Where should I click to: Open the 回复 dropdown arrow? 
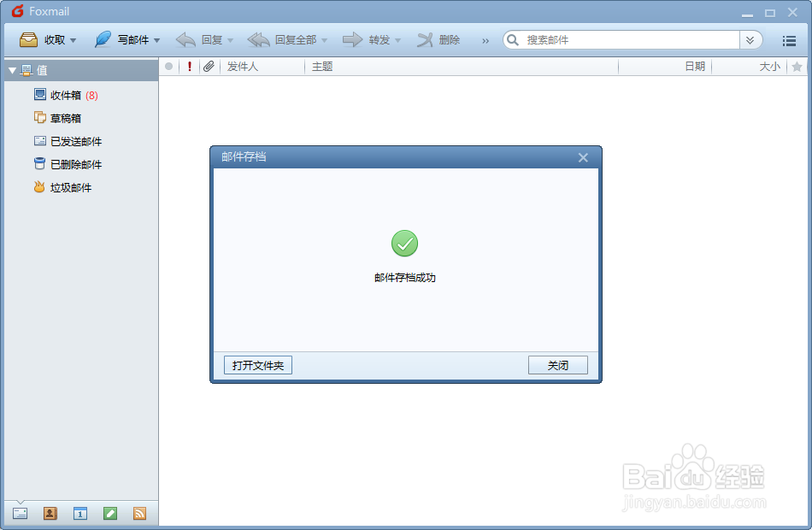coord(231,40)
